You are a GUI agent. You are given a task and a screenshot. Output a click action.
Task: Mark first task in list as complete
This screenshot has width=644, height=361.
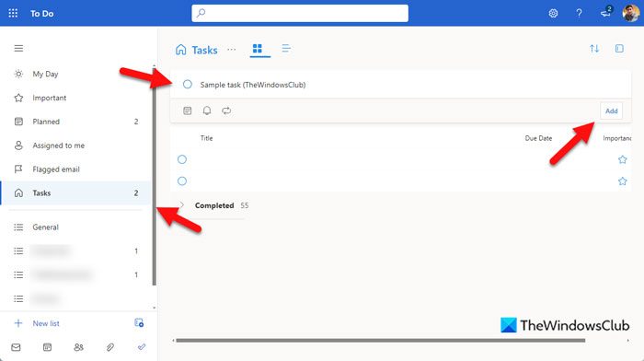pyautogui.click(x=182, y=159)
